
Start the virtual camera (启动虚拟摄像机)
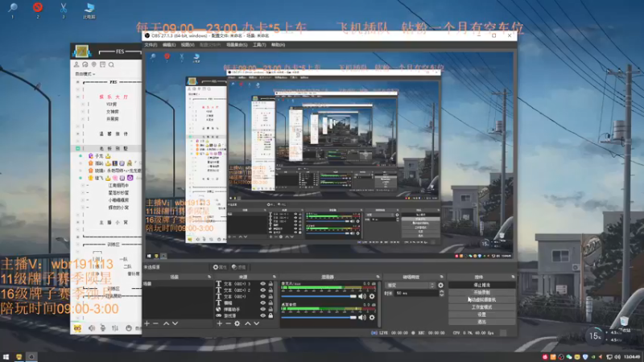[x=481, y=299]
